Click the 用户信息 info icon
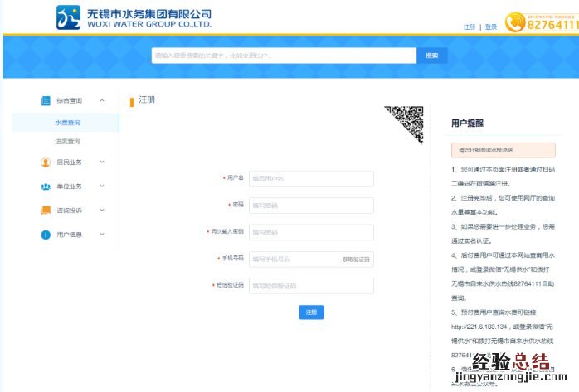The height and width of the screenshot is (392, 579). (46, 235)
